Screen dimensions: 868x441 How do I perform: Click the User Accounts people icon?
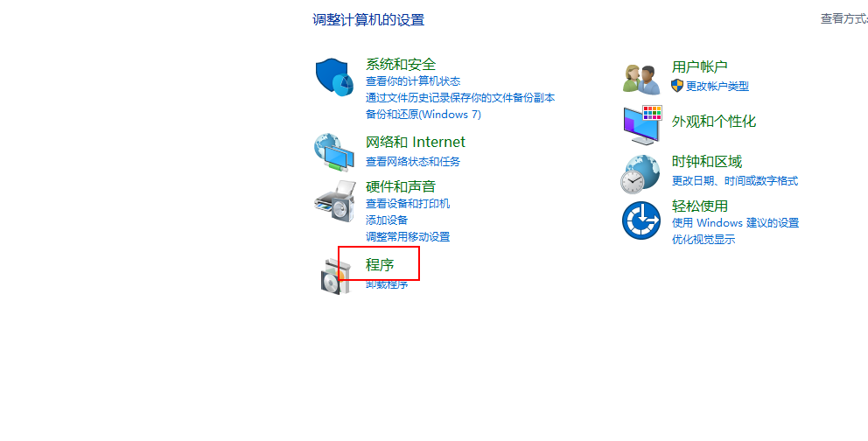tap(641, 79)
